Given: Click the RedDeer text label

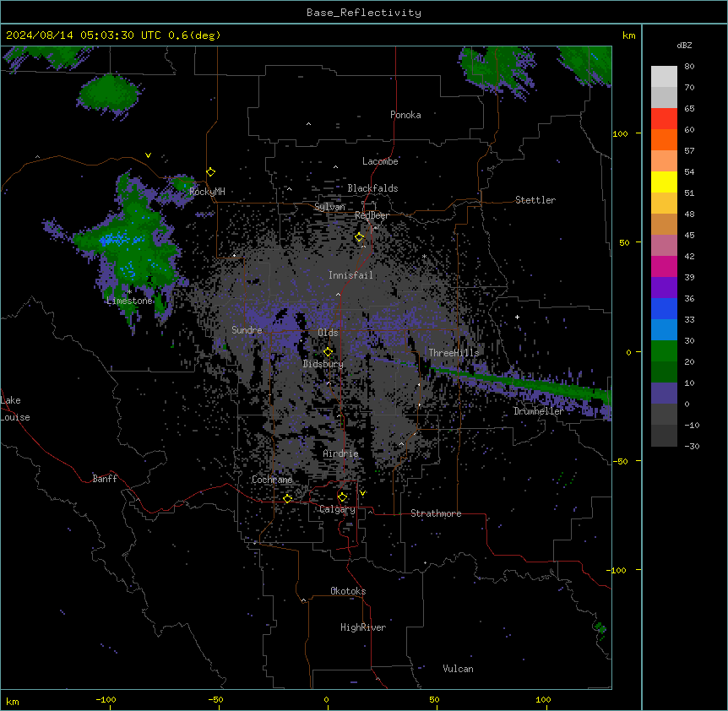Looking at the screenshot, I should (x=372, y=215).
